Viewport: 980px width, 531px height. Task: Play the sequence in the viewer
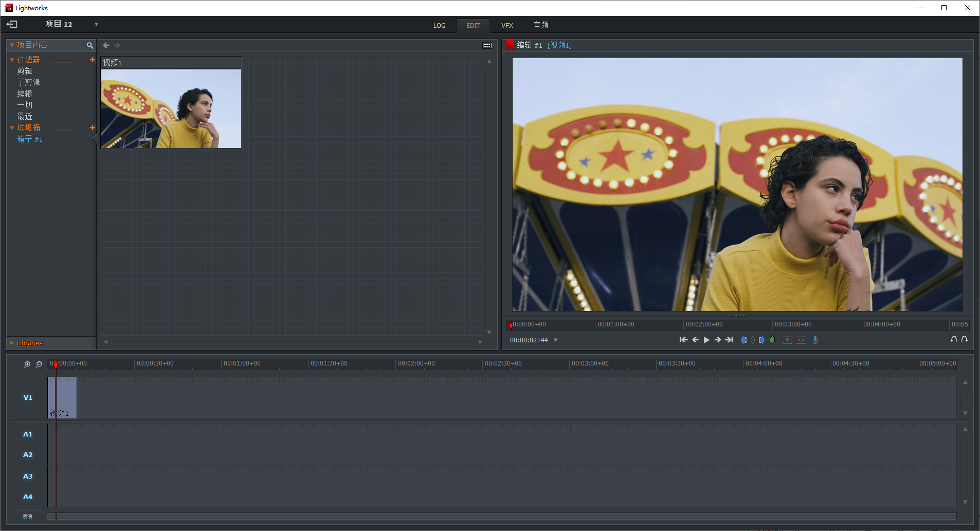[x=706, y=340]
